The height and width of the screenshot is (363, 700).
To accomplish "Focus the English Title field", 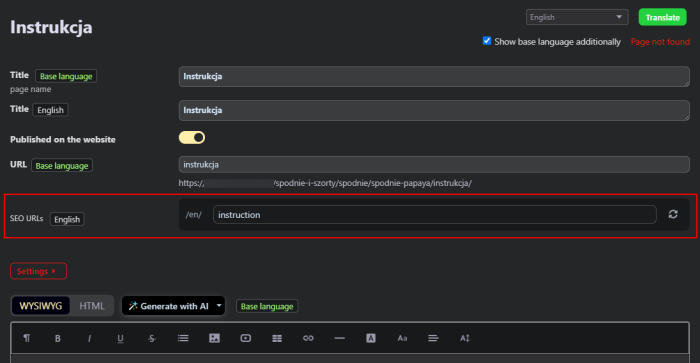I will (x=434, y=110).
